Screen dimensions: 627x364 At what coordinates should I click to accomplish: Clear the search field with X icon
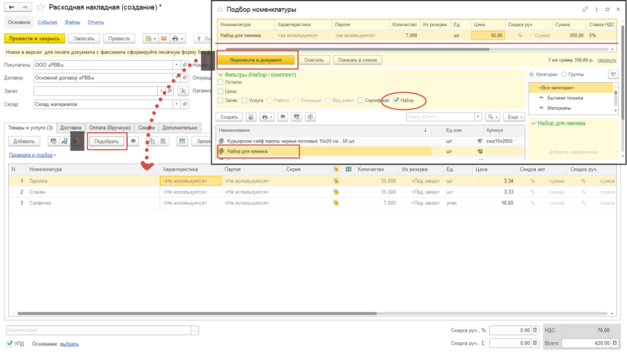pos(478,116)
